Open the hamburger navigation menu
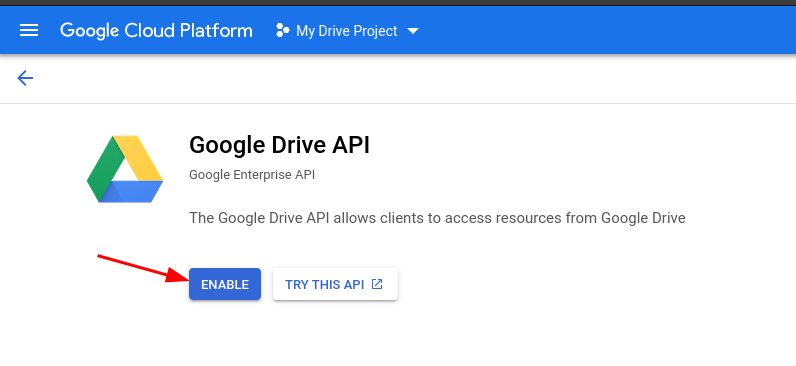Viewport: 796px width, 366px height. (x=29, y=30)
